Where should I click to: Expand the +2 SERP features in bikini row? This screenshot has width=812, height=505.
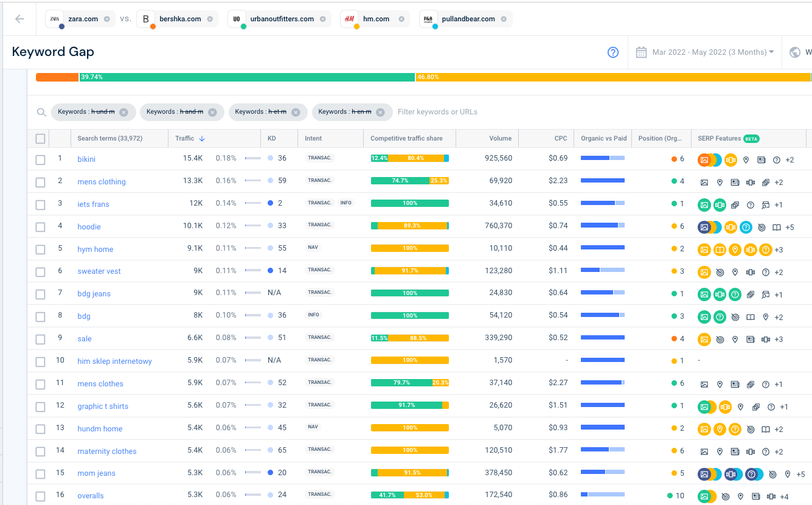point(789,160)
